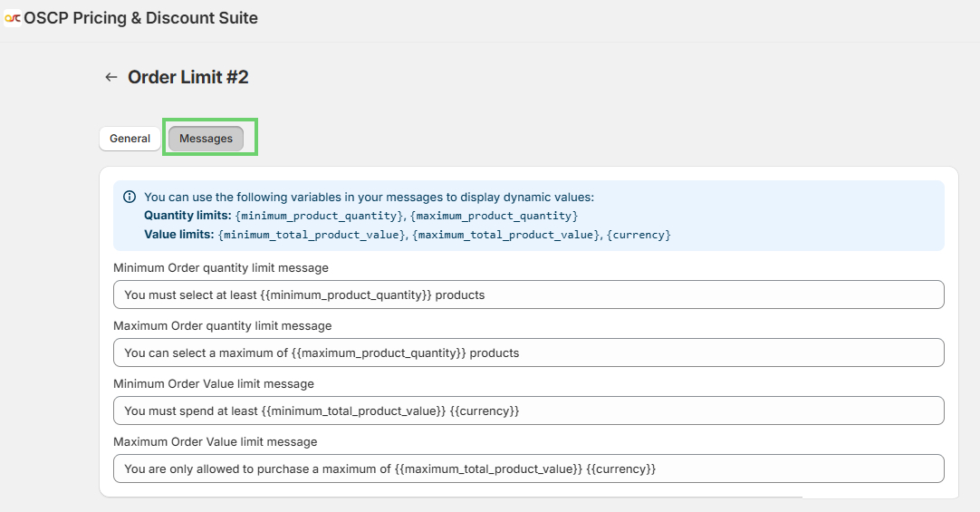The image size is (980, 512).
Task: Click the {maximum_product_quantity} variable in the banner
Action: click(494, 216)
